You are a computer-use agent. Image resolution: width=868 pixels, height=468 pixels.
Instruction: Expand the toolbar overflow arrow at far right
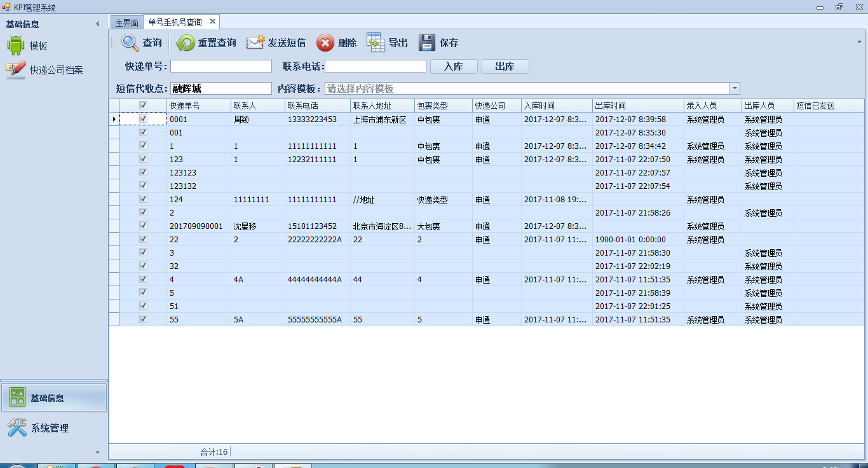tap(859, 42)
